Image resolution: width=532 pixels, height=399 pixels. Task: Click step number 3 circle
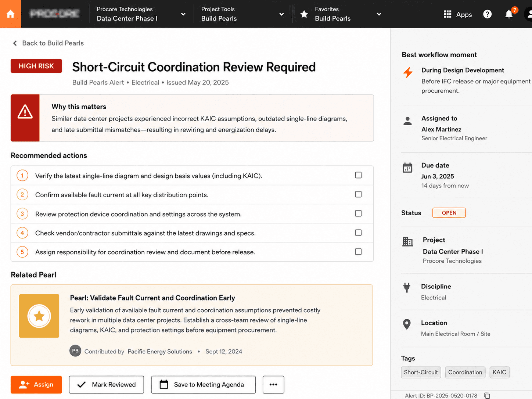point(22,214)
